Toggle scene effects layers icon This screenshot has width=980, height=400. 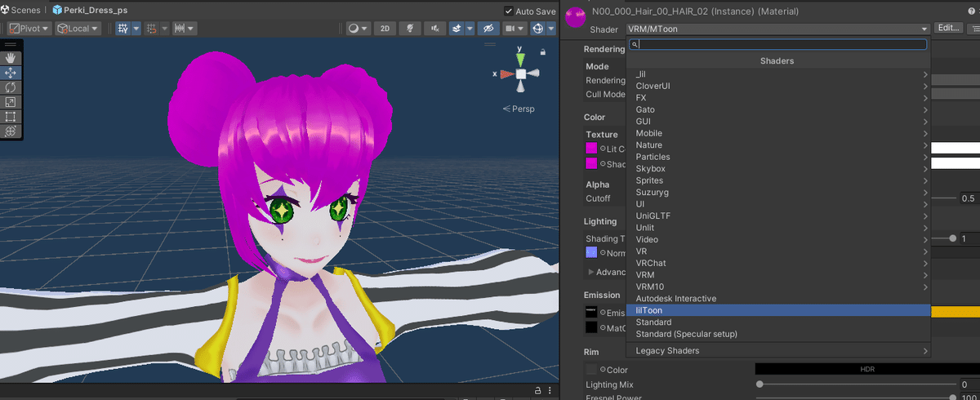pyautogui.click(x=458, y=28)
